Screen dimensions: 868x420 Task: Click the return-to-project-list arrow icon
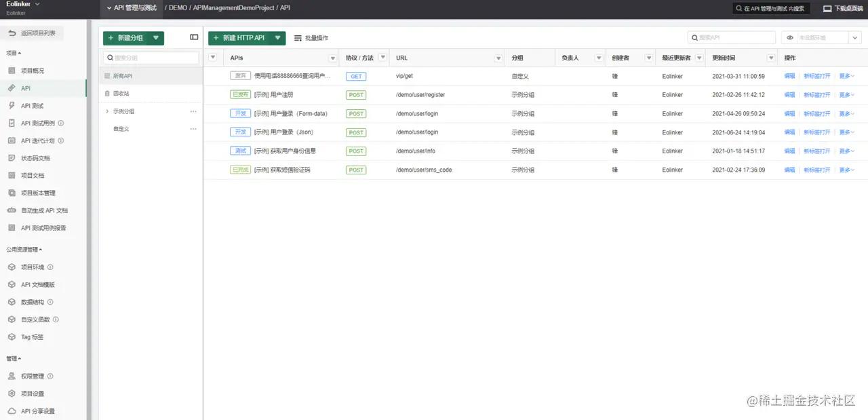[12, 33]
